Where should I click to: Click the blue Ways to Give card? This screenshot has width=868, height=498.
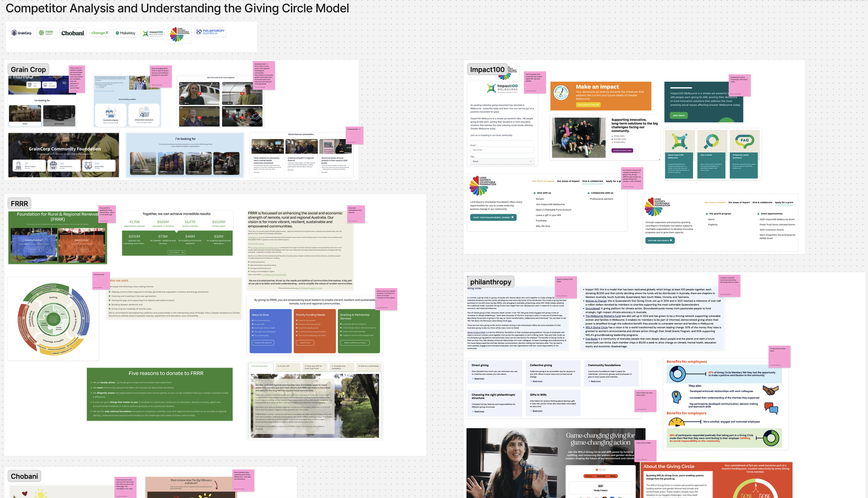pos(270,331)
